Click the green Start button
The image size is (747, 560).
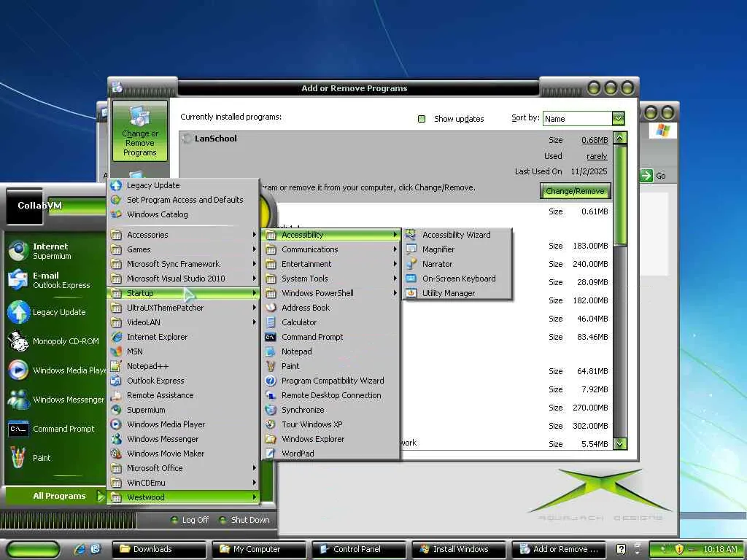34,550
